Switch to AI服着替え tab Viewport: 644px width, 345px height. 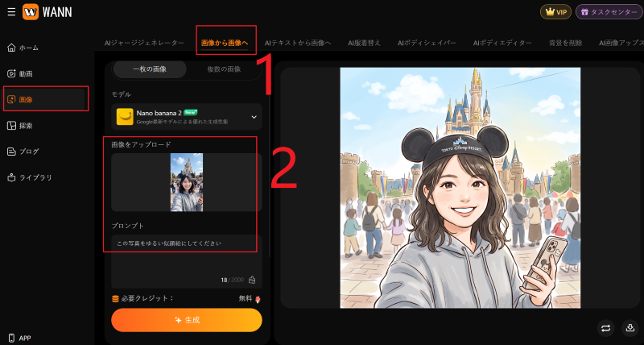click(365, 43)
